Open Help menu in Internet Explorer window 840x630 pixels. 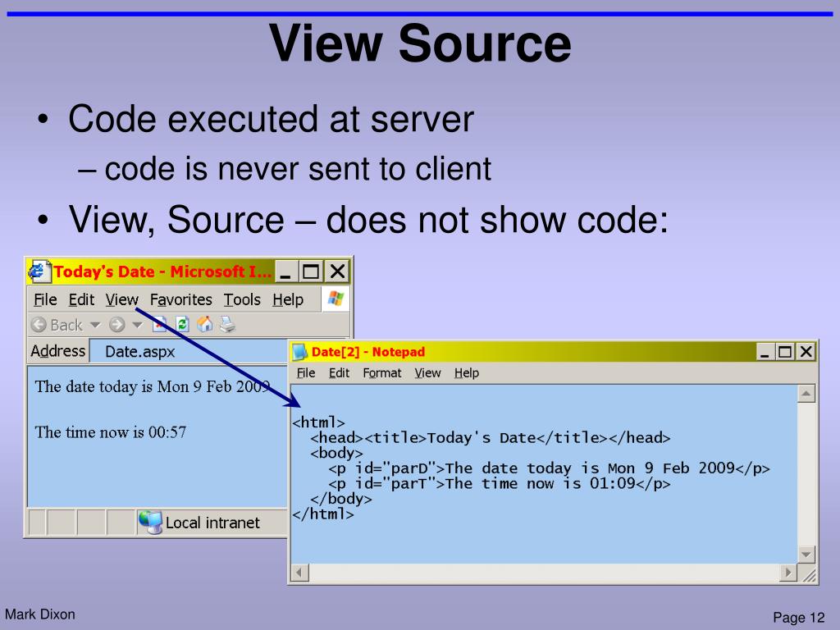288,299
